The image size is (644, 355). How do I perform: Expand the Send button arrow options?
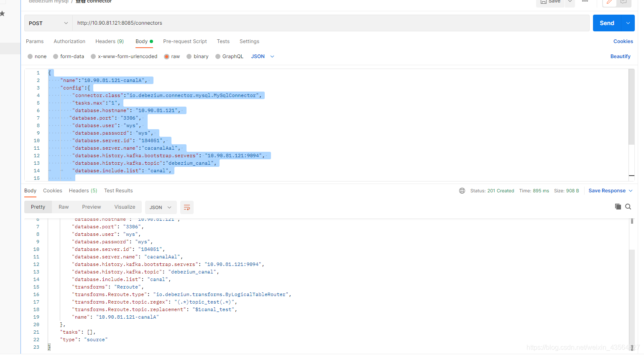628,23
